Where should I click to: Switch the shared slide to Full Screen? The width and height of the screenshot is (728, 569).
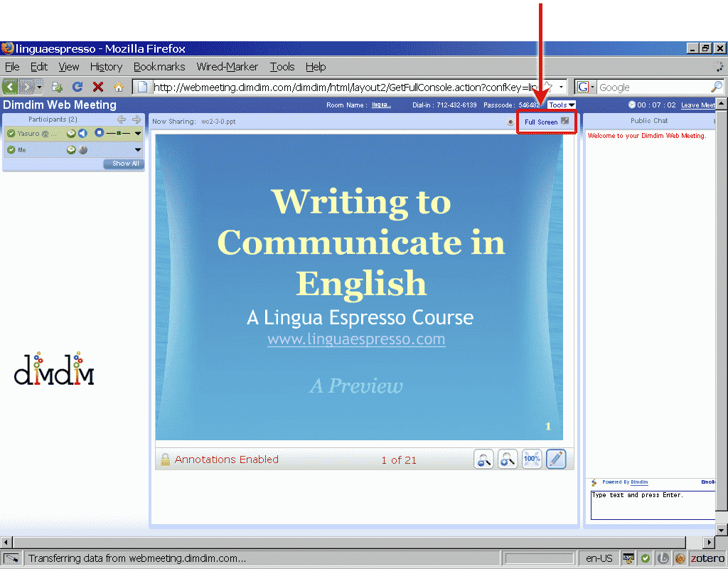547,122
